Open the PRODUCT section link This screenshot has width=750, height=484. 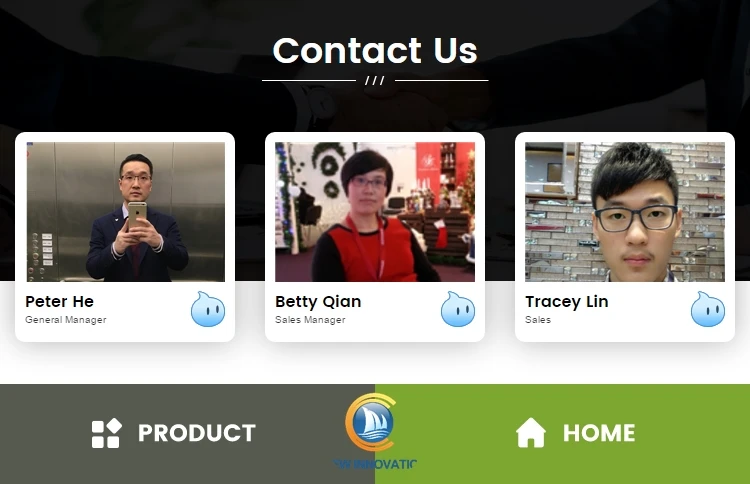point(197,433)
